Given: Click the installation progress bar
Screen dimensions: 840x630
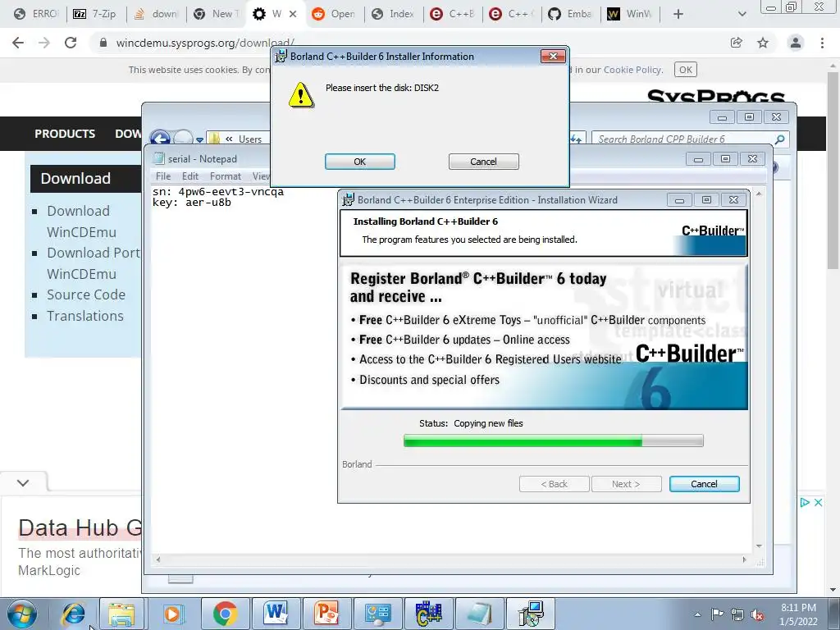Looking at the screenshot, I should click(x=554, y=441).
